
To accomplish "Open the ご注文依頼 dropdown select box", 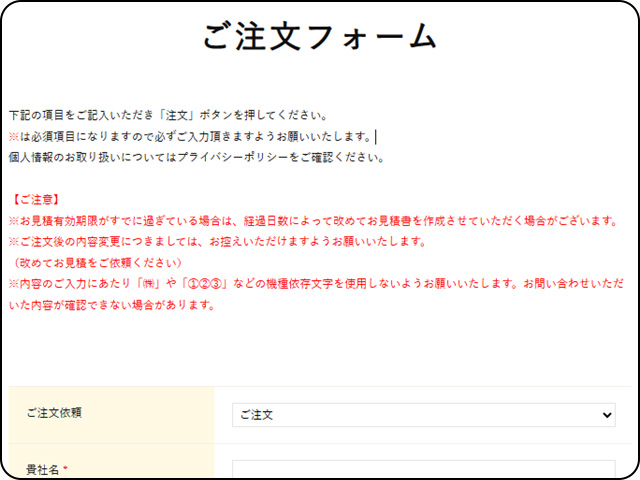I will click(x=423, y=415).
